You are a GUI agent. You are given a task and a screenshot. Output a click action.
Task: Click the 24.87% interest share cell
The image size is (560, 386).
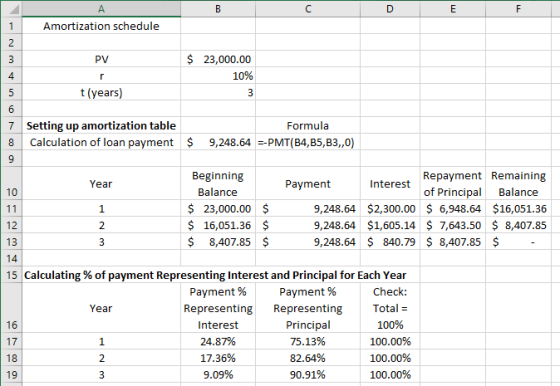tap(218, 341)
